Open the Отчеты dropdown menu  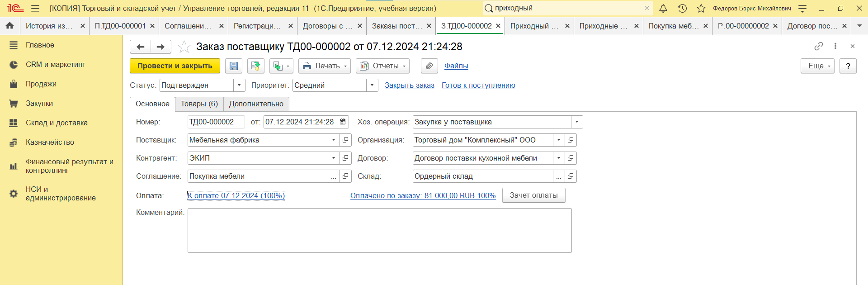382,66
